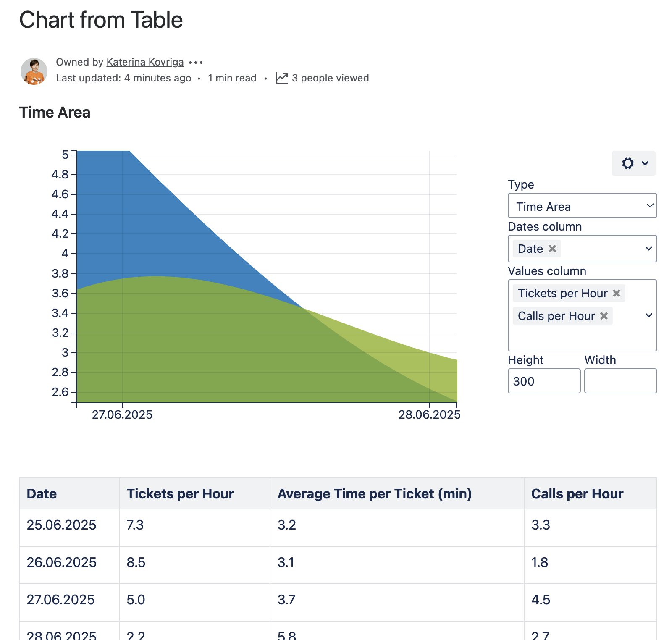Viewport: 672px width, 640px height.
Task: Click into the empty Width field
Action: [620, 381]
